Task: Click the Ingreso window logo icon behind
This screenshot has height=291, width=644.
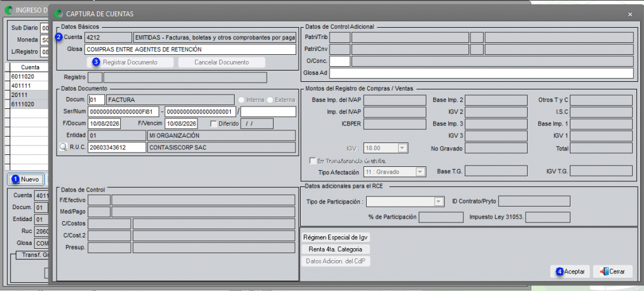Action: click(x=8, y=10)
